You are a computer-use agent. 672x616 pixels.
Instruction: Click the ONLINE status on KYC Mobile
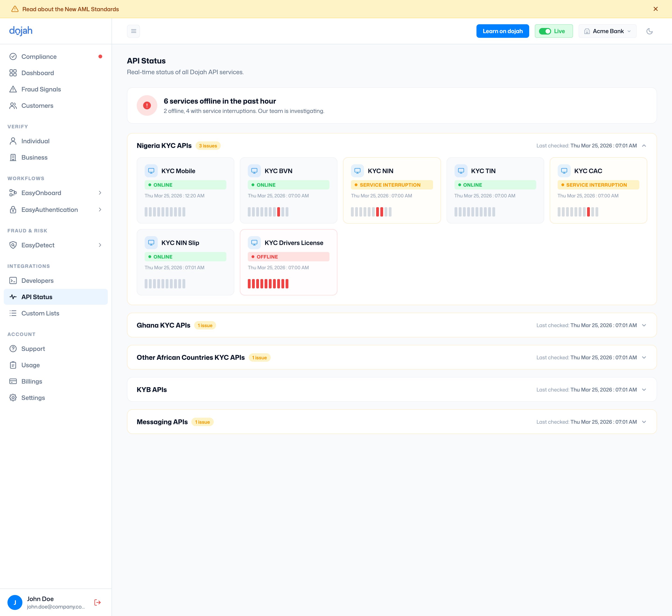185,185
